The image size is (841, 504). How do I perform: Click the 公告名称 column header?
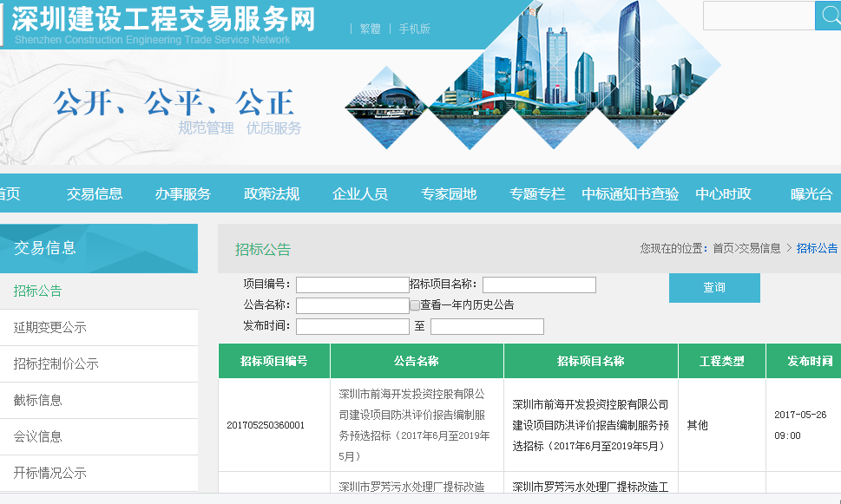point(417,361)
